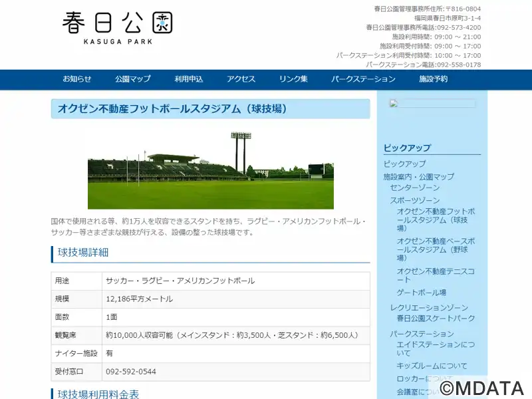Open the センターゾーン sidebar link
This screenshot has width=532, height=399.
(414, 188)
